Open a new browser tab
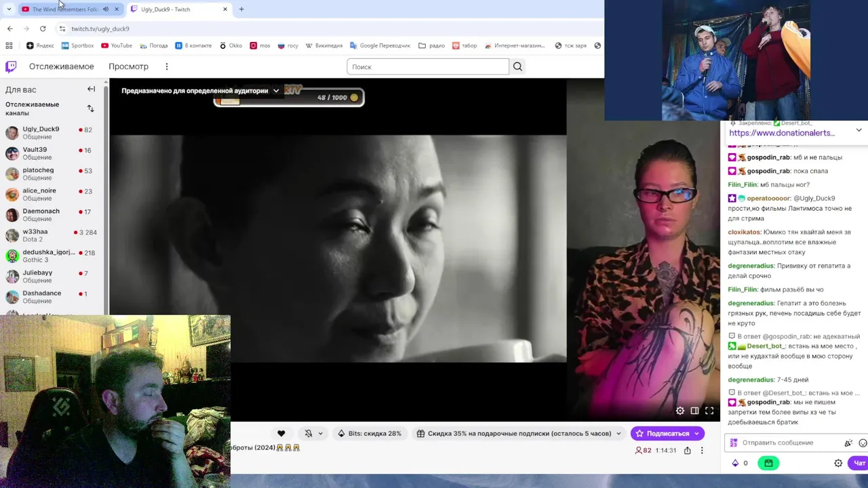This screenshot has width=868, height=488. coord(241,9)
